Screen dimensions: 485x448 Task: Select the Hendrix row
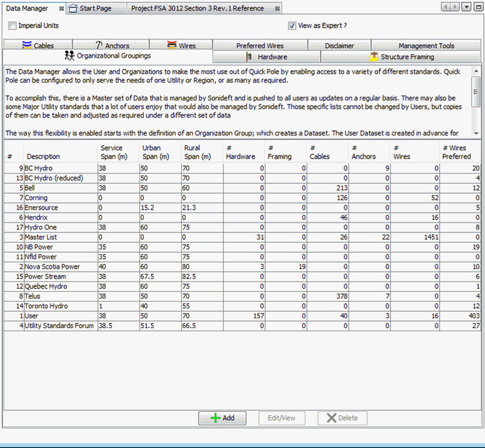242,218
